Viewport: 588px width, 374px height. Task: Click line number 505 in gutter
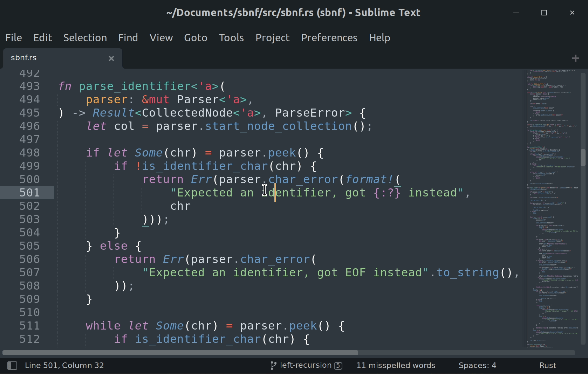(x=29, y=246)
